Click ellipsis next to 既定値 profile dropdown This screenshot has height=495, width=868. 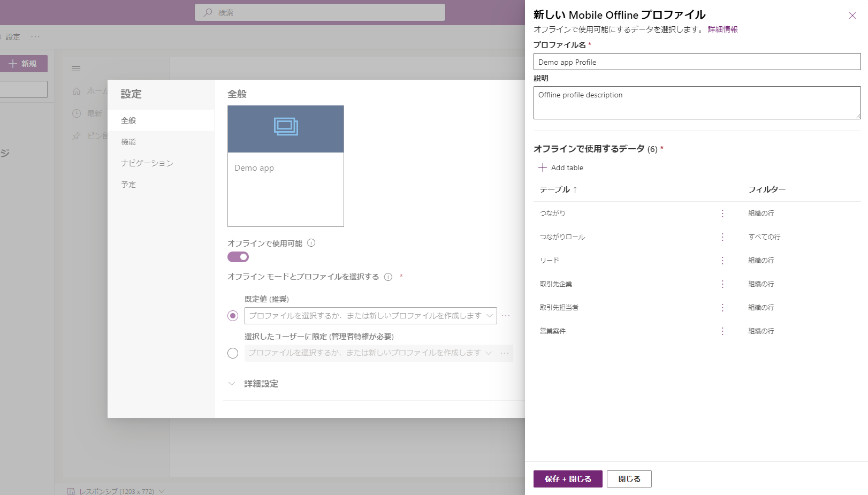pyautogui.click(x=506, y=316)
